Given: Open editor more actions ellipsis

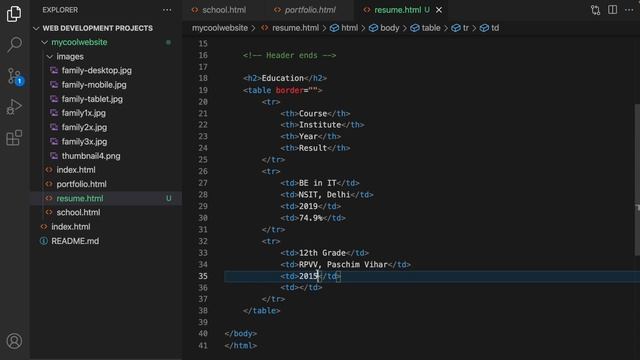Looking at the screenshot, I should [629, 10].
